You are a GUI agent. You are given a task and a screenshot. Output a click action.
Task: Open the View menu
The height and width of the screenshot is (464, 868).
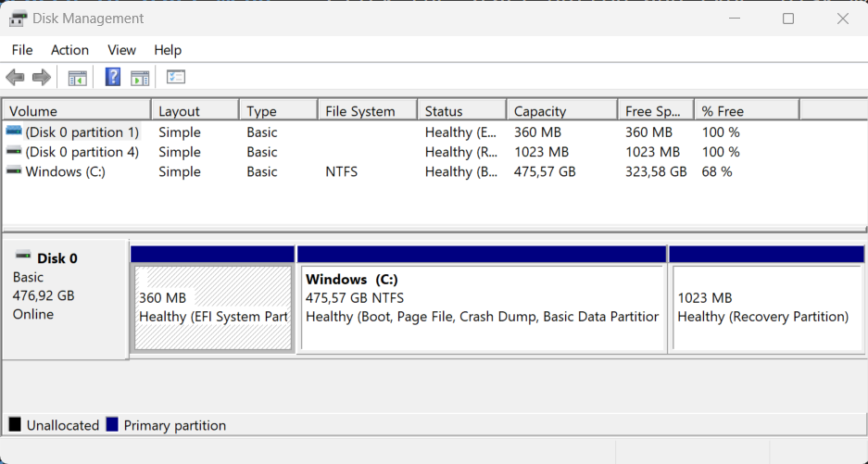[121, 50]
